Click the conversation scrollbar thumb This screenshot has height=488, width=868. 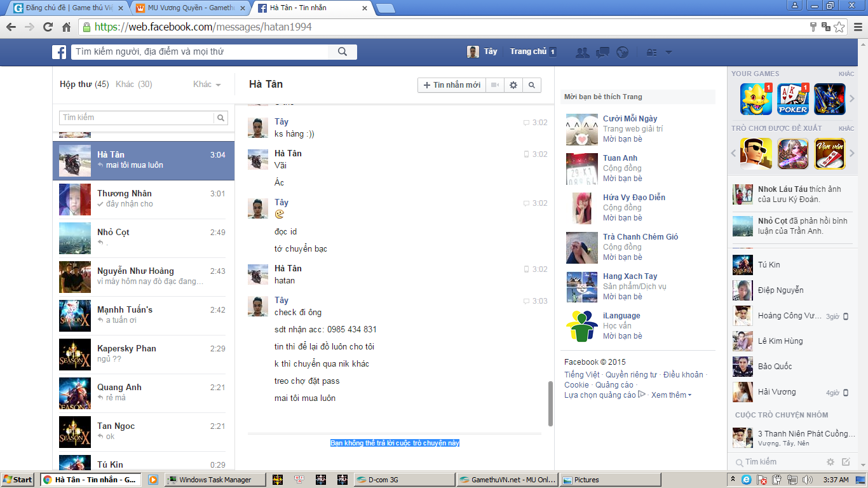pos(551,403)
